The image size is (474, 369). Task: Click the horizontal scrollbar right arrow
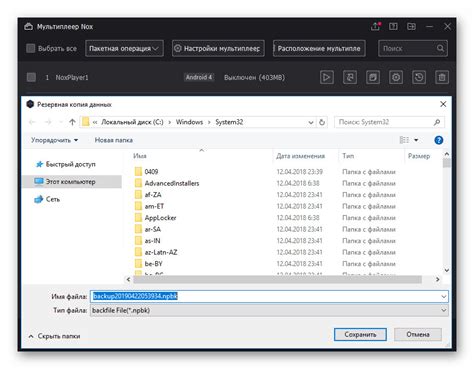click(x=438, y=279)
